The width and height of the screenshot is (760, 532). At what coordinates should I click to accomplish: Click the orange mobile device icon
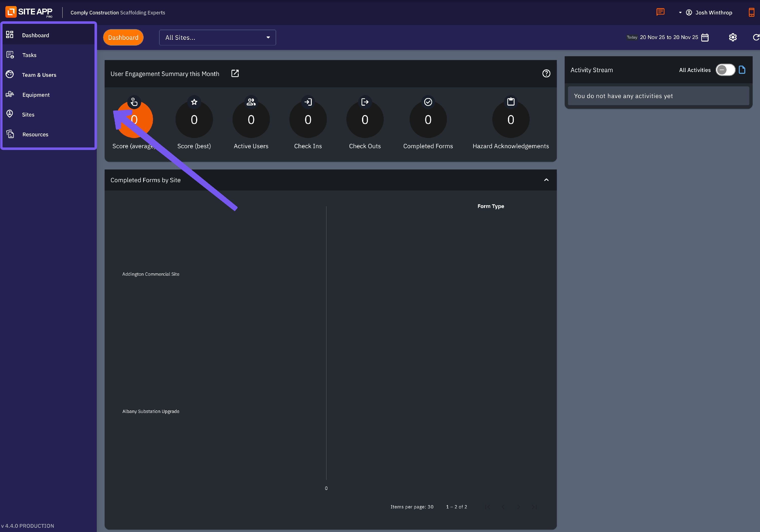751,12
